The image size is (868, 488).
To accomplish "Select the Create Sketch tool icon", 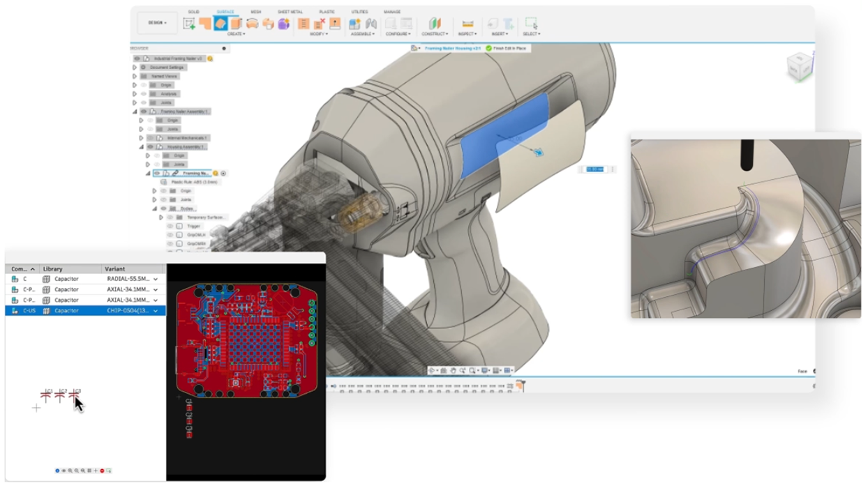I will pos(189,24).
